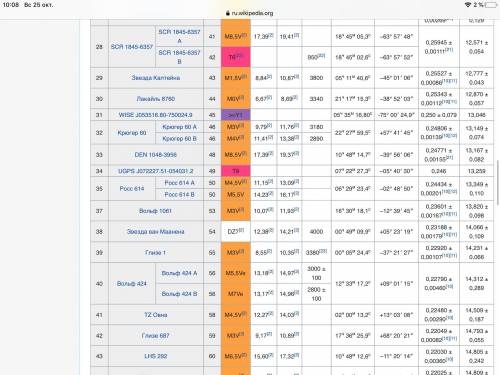This screenshot has width=500, height=375.
Task: Click temperature value 3340 for Лакайль 8760
Action: [316, 99]
